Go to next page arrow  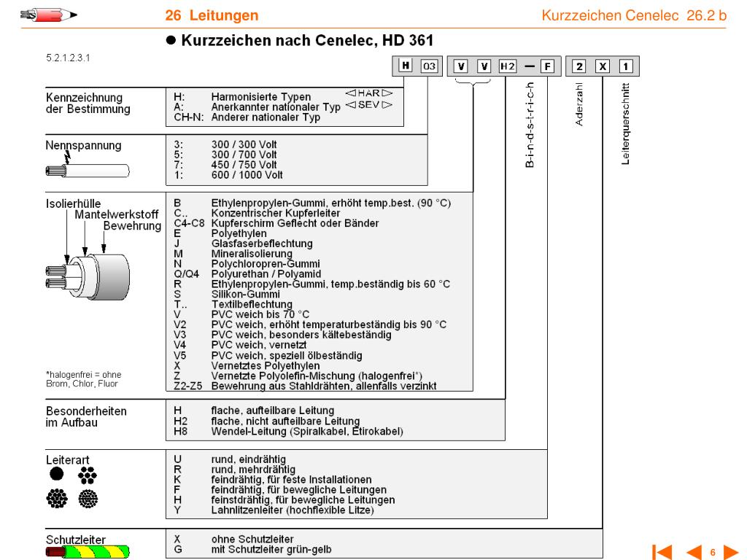tap(731, 553)
